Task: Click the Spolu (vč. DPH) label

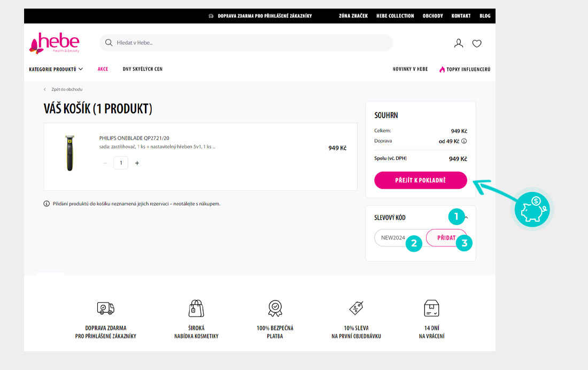Action: 390,158
